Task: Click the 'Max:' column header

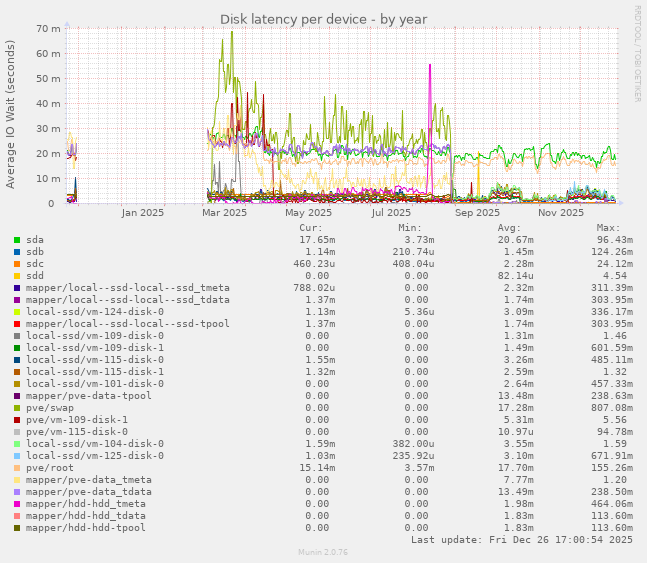Action: pyautogui.click(x=608, y=228)
